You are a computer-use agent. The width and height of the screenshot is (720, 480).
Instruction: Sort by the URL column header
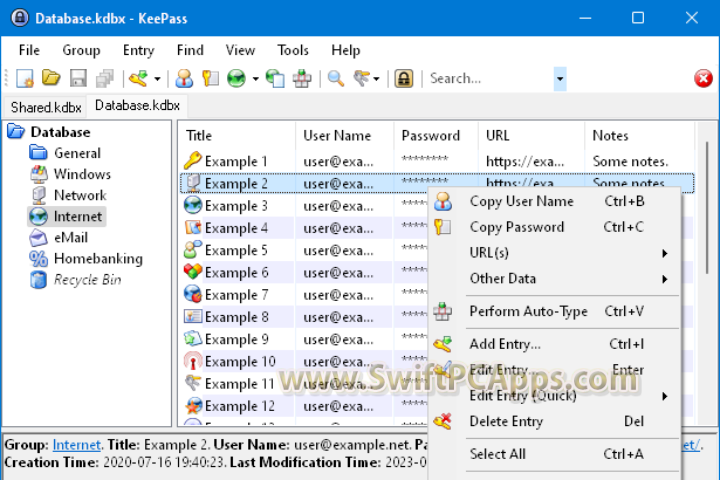coord(531,136)
